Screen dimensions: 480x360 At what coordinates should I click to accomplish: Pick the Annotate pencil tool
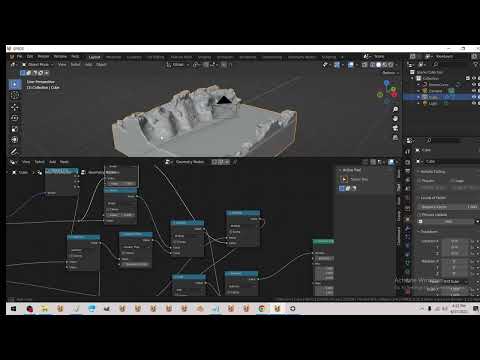[14, 152]
